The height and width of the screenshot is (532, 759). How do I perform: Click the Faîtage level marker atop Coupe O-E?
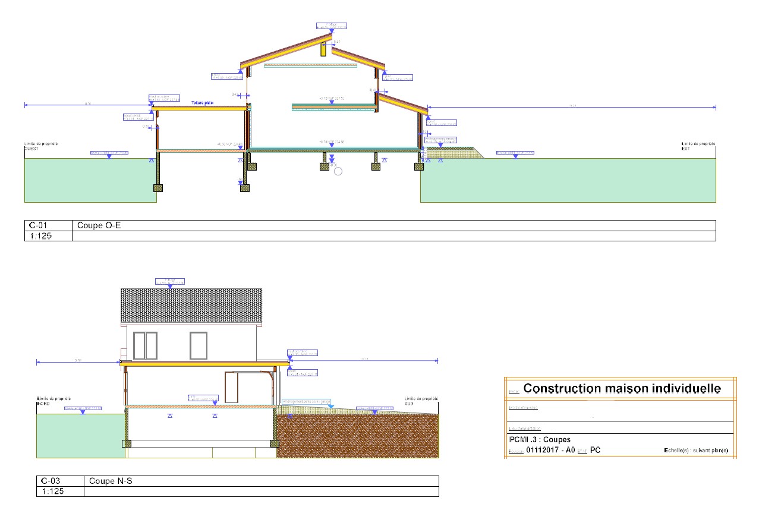tap(331, 26)
